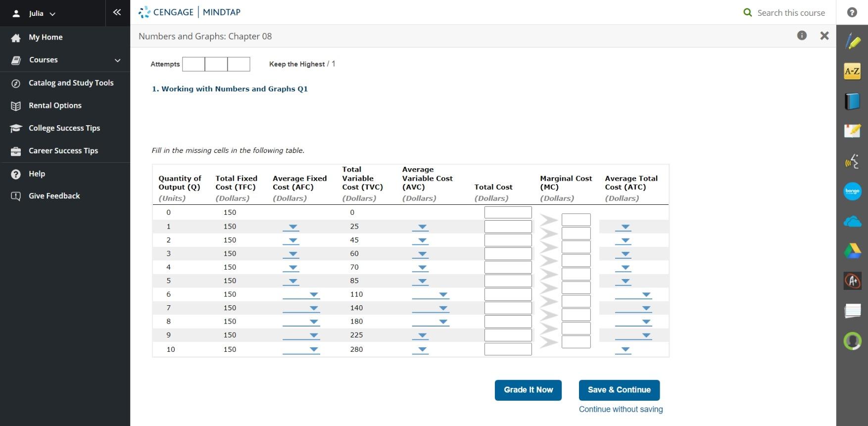The height and width of the screenshot is (426, 868).
Task: Open the help question mark icon
Action: [x=852, y=12]
